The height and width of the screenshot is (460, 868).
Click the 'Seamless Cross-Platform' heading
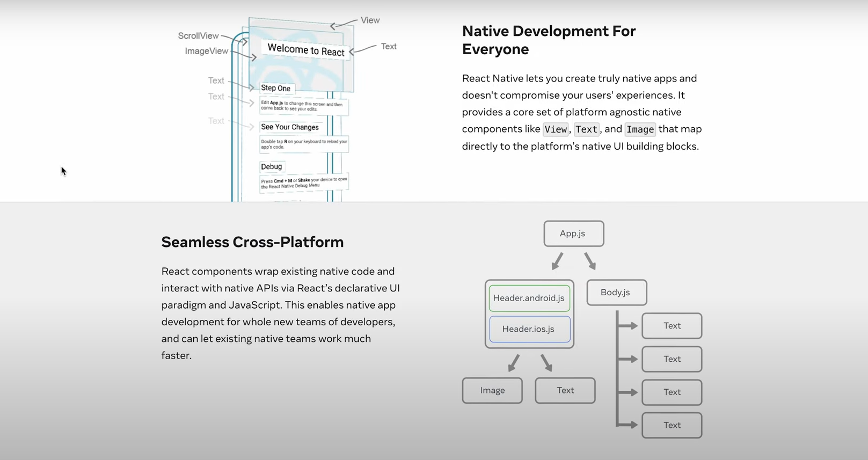tap(252, 242)
